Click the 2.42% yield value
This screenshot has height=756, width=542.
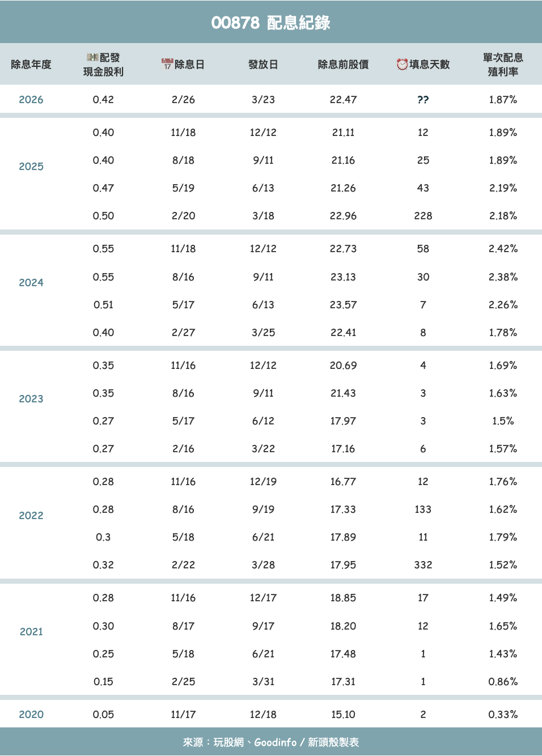(503, 249)
